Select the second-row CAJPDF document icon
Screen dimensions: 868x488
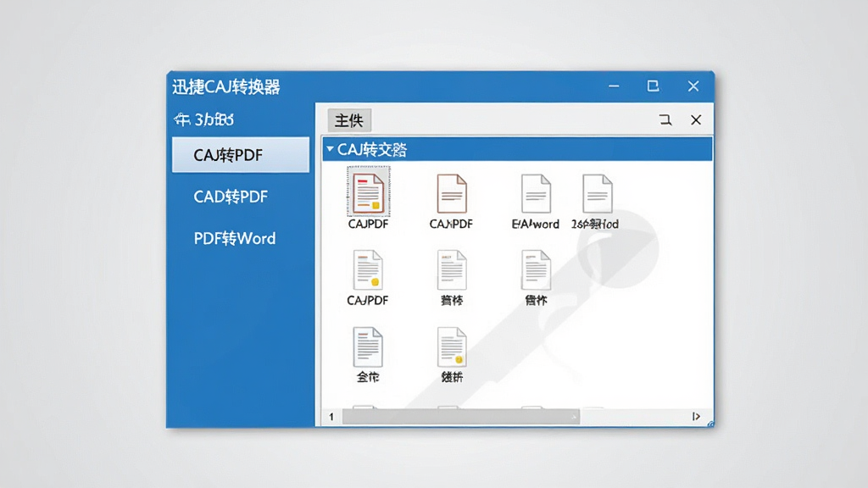tap(368, 270)
